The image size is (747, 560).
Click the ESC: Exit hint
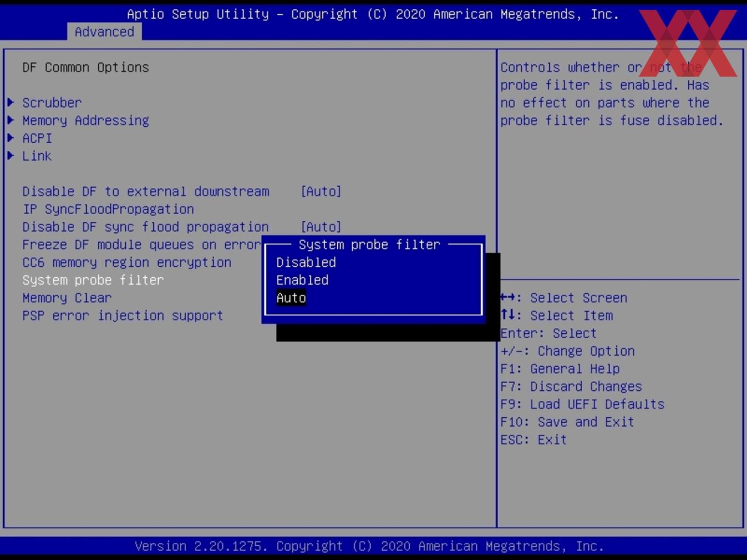click(533, 440)
